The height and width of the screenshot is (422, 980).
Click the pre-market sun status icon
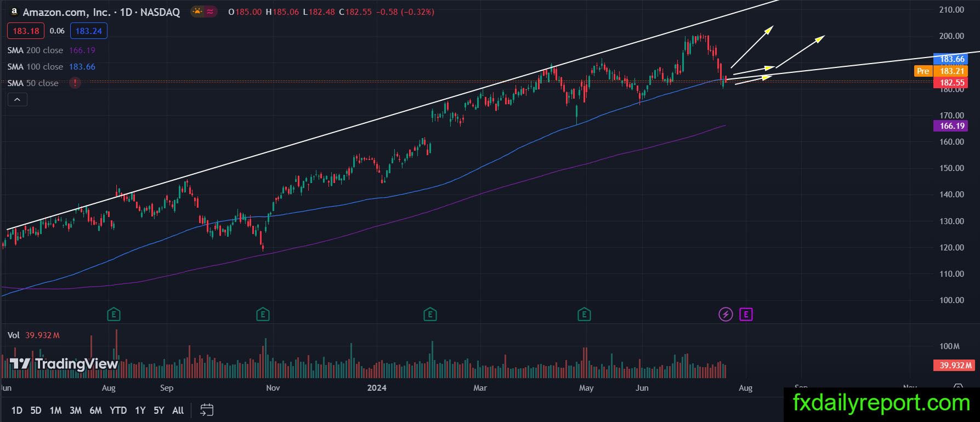(x=196, y=11)
